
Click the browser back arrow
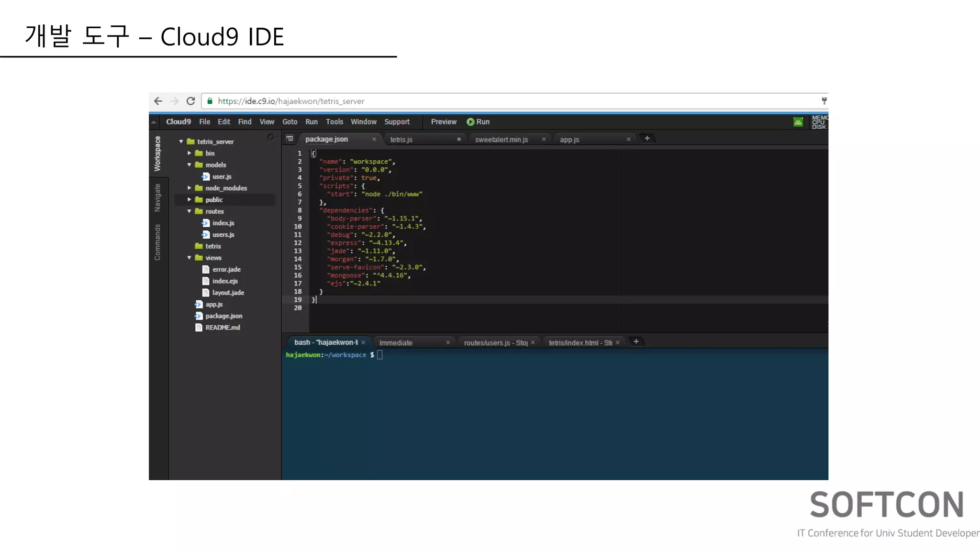point(158,101)
